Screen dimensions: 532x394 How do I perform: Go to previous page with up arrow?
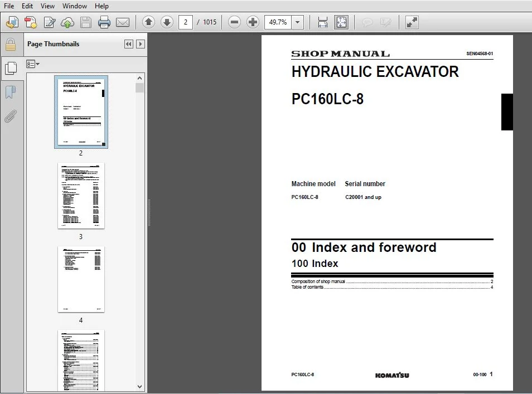point(148,22)
